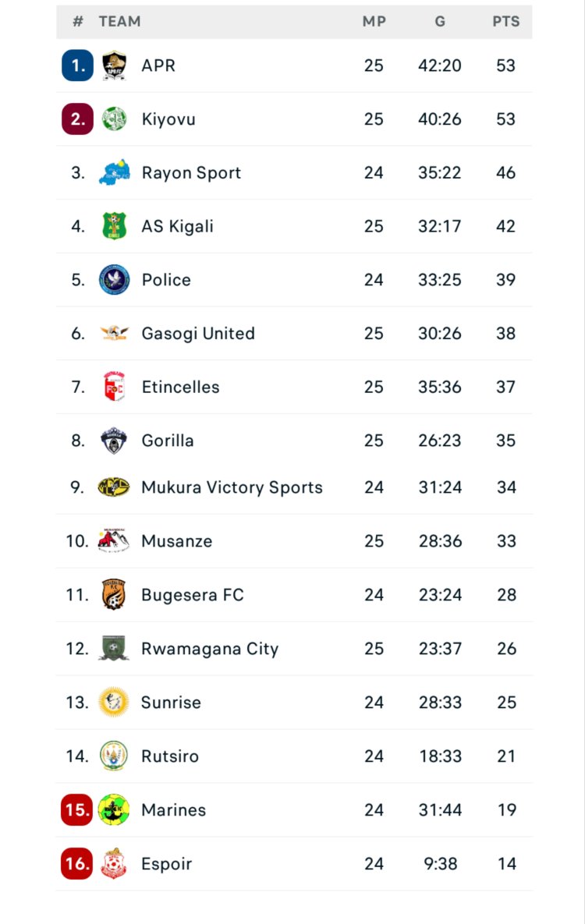
Task: Select the Sunrise team name
Action: click(171, 703)
